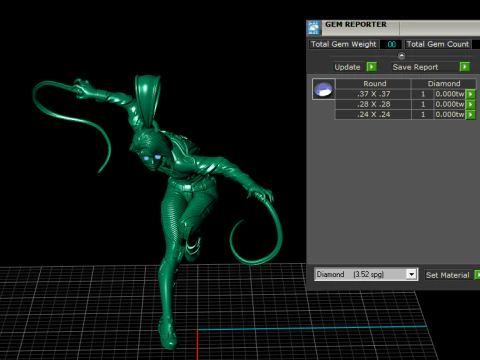Click green arrow for .37 X .37 row
This screenshot has height=360, width=480.
(x=470, y=94)
